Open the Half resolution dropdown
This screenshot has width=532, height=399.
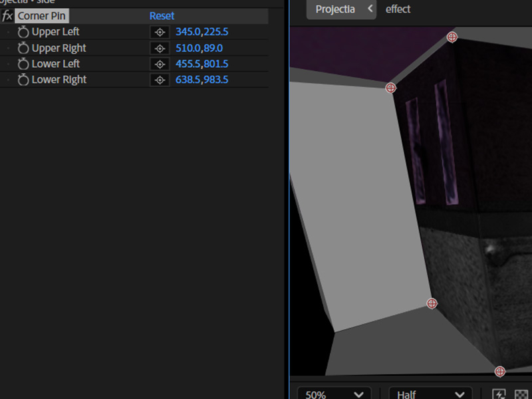coord(430,394)
